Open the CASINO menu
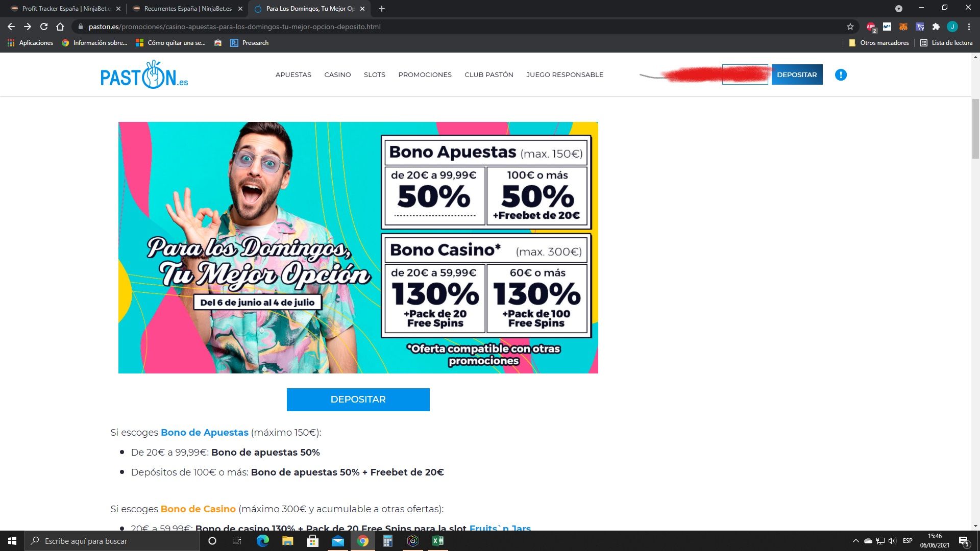This screenshot has height=551, width=980. tap(337, 75)
